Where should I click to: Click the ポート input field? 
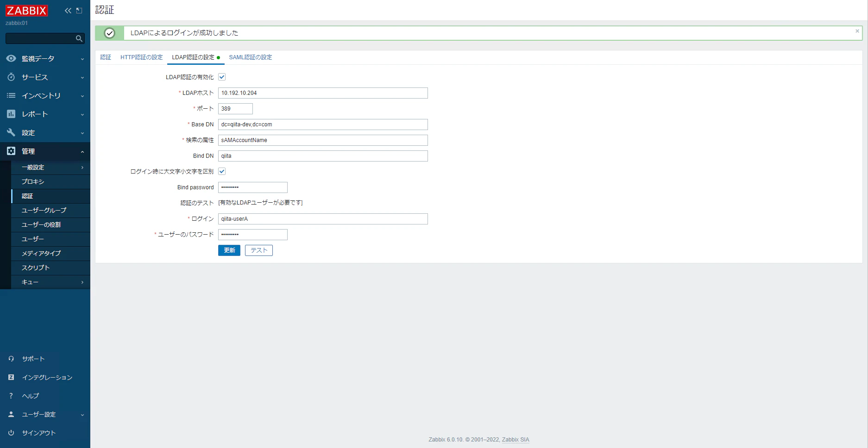pos(235,109)
